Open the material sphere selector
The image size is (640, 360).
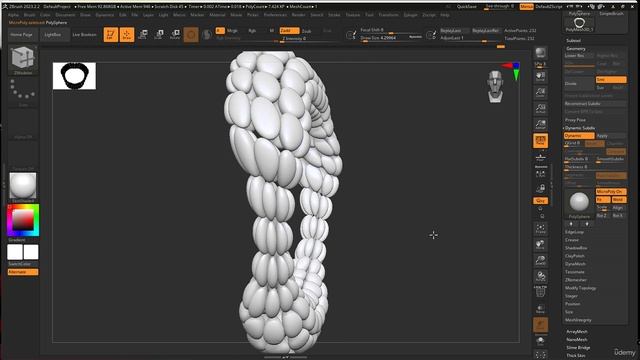tap(23, 187)
